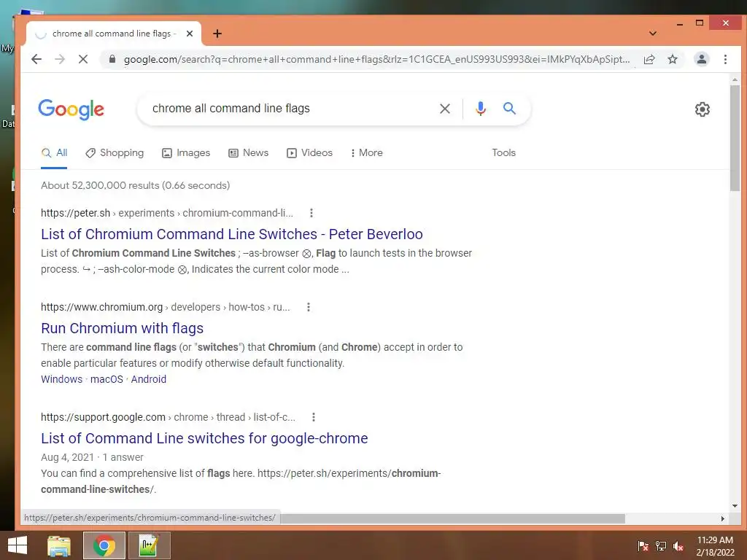Expand the More search categories menu
The height and width of the screenshot is (560, 747).
tap(366, 153)
